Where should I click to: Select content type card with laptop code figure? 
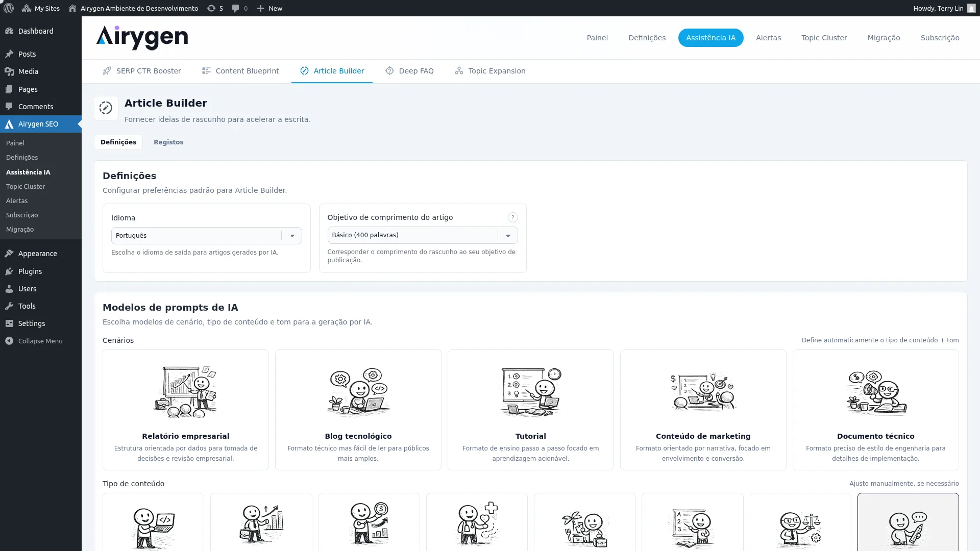coord(153,522)
